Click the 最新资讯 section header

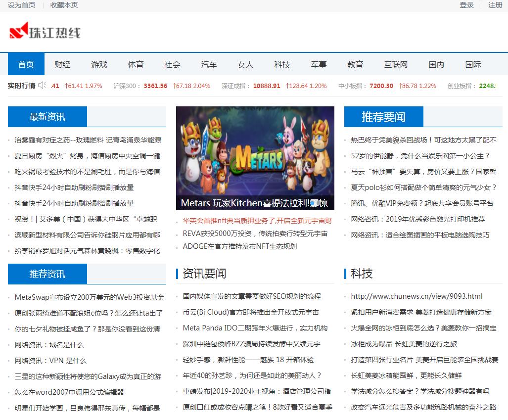pos(47,116)
